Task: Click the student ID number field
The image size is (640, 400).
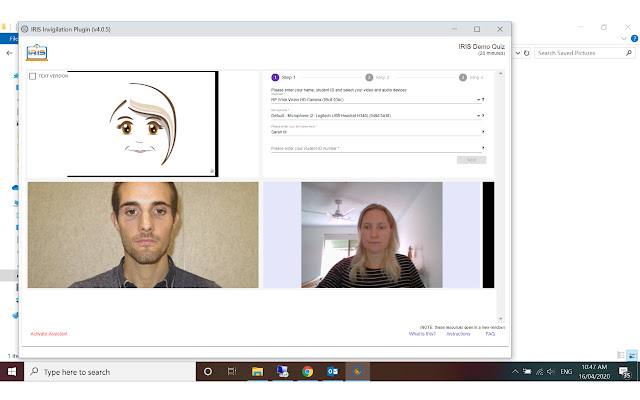Action: click(x=375, y=148)
